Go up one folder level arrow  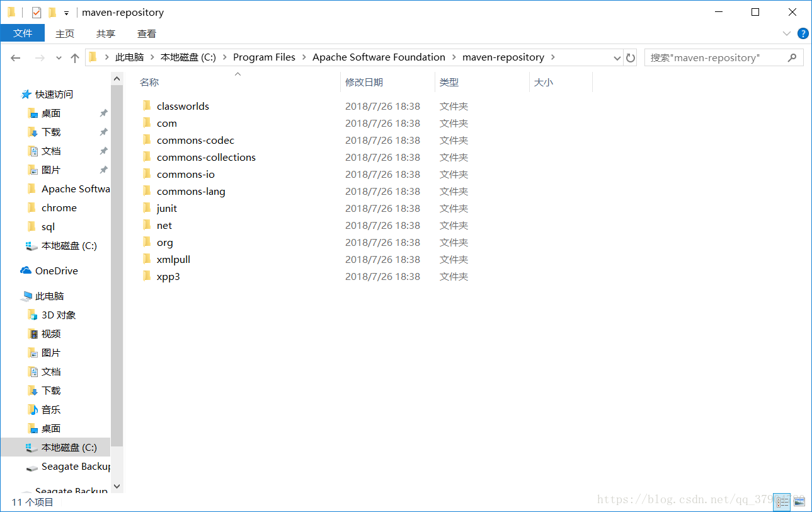75,57
